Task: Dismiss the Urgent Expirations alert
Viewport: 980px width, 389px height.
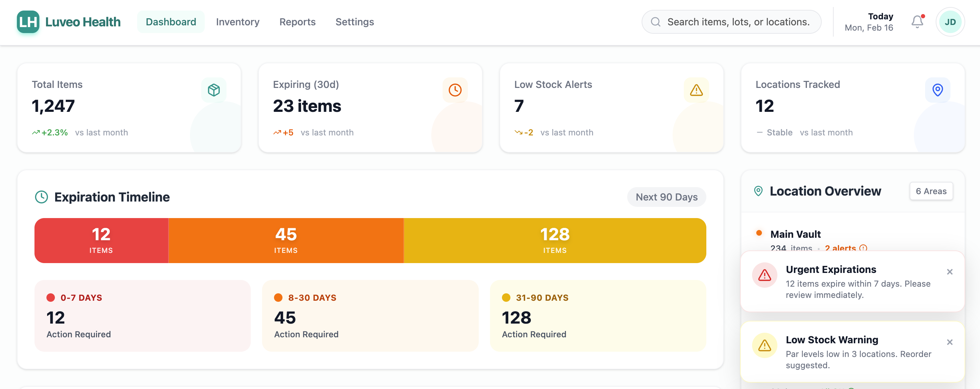Action: [949, 272]
